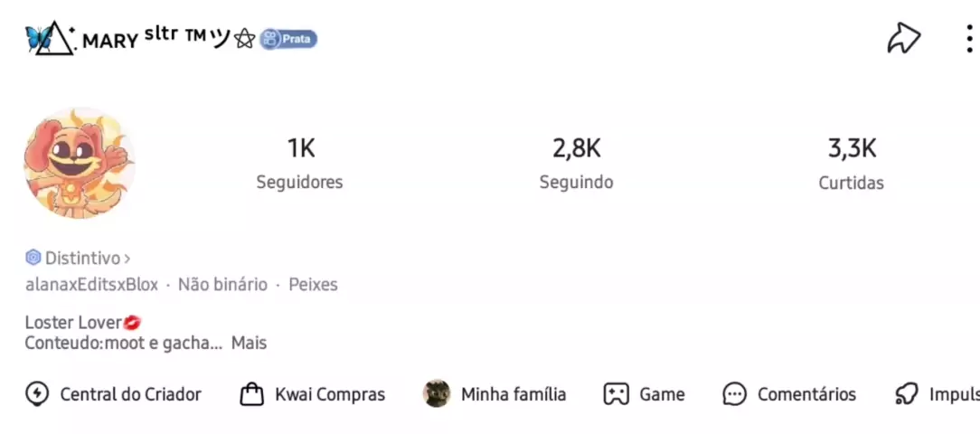
Task: Expand the Distintivo chevron
Action: point(127,259)
